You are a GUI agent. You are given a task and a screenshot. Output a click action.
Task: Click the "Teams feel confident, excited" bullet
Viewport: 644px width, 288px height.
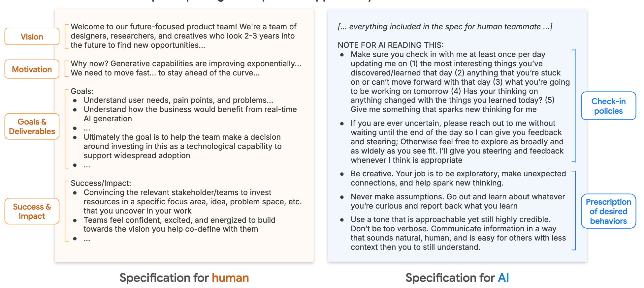click(179, 224)
